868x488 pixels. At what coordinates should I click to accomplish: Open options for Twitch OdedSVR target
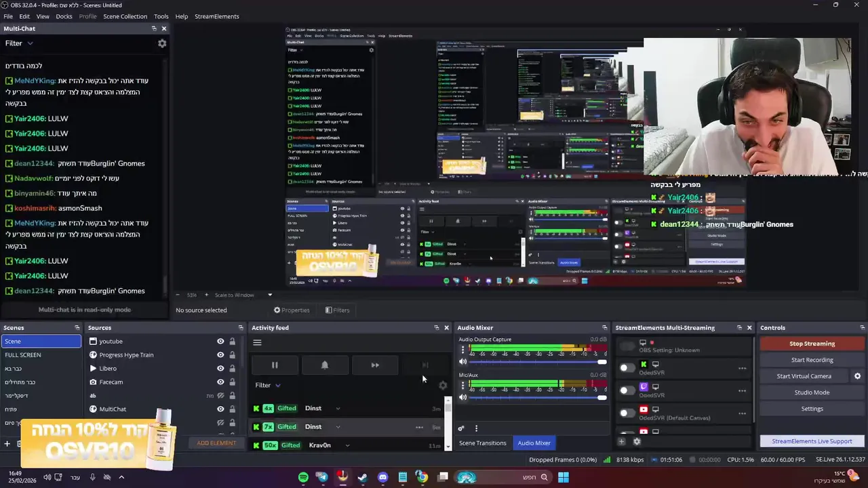pos(743,391)
